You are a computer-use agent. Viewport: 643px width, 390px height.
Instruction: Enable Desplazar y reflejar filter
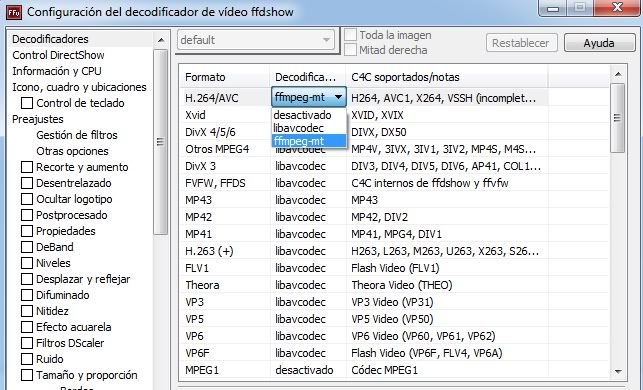(x=27, y=279)
